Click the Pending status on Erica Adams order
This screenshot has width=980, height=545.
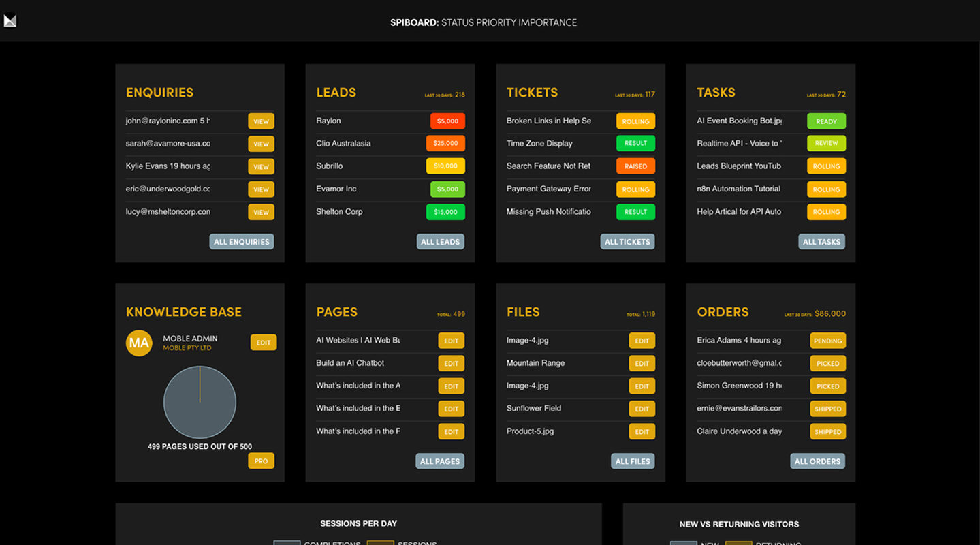(x=827, y=341)
